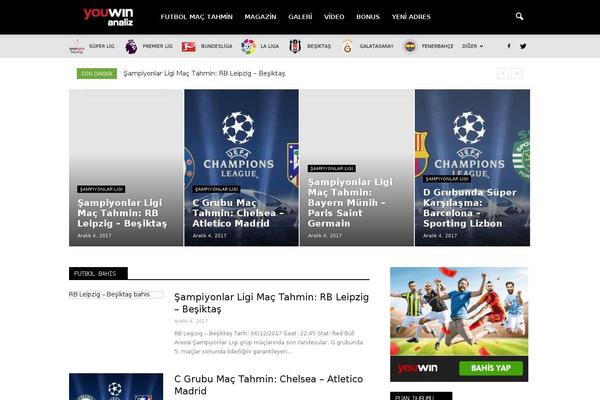Screen dimensions: 600x400
Task: Open Futbol Maç Tahmin menu
Action: click(x=196, y=17)
